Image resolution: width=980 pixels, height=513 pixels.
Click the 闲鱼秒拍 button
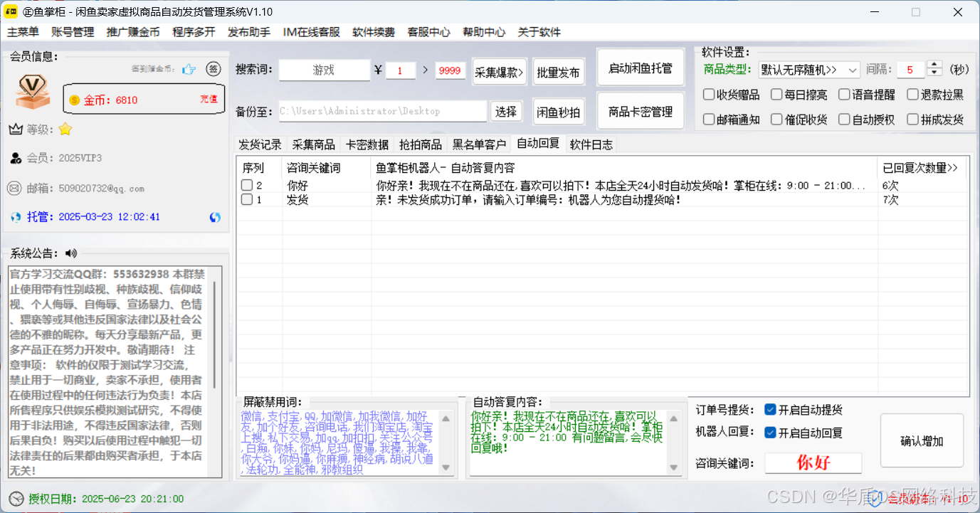(x=559, y=112)
